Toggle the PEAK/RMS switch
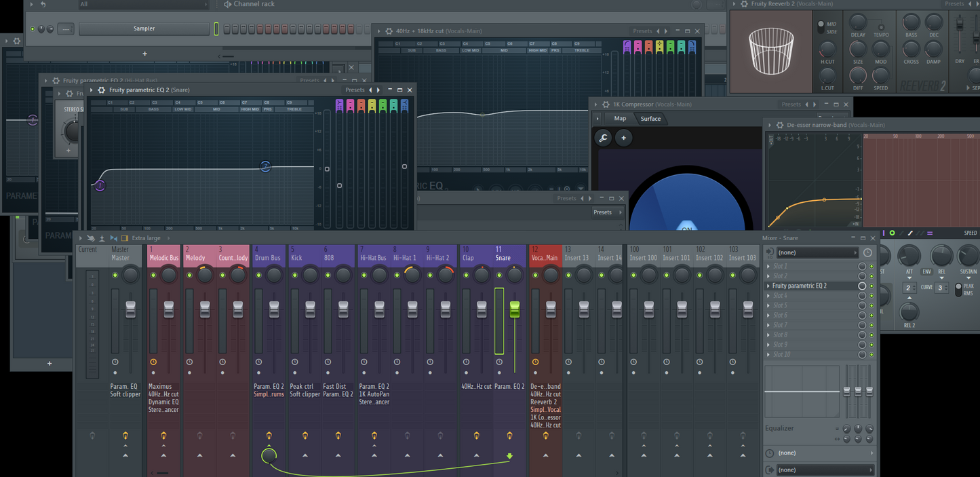The height and width of the screenshot is (477, 980). tap(958, 289)
